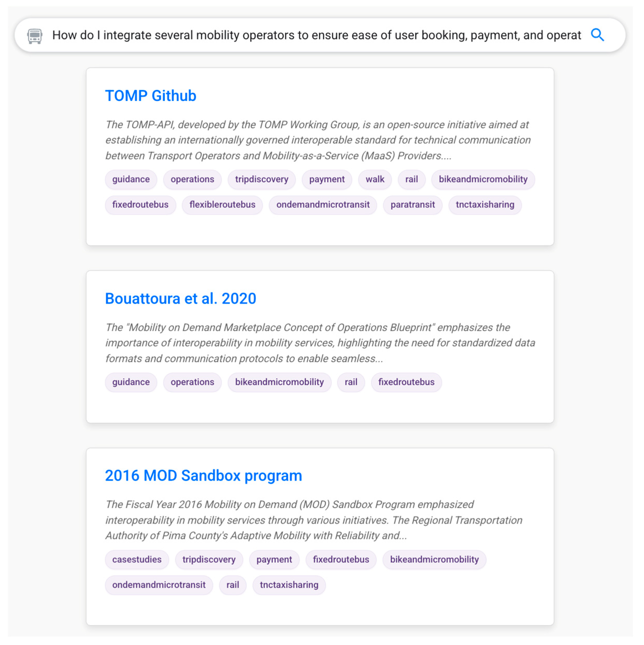
Task: Open the TOMP Github result link
Action: click(151, 96)
